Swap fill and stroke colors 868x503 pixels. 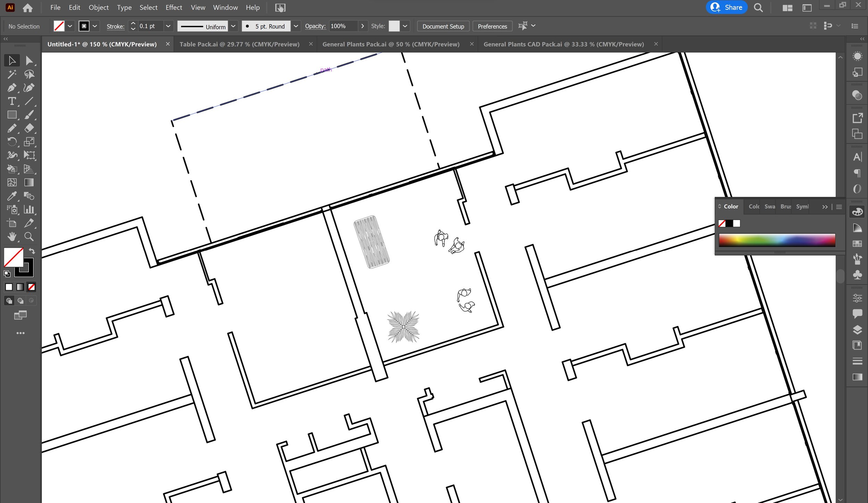32,251
